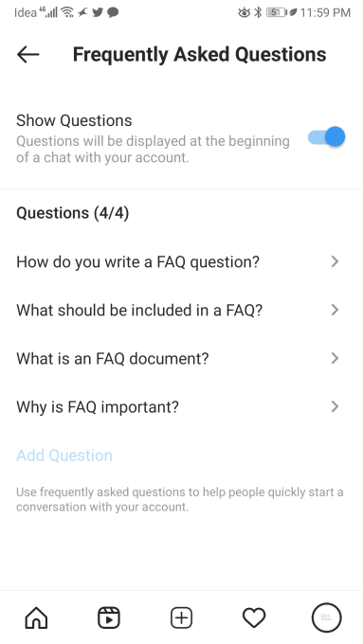Open the activity heart icon

tap(254, 617)
